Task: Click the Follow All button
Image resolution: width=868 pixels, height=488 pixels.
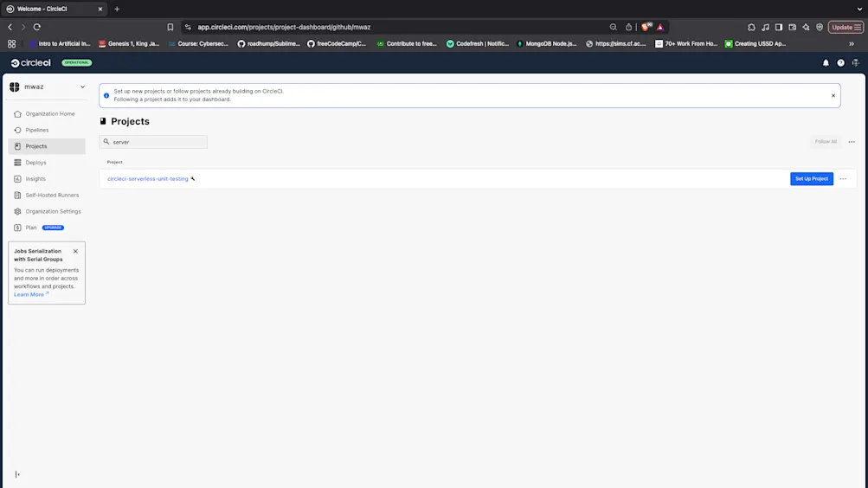Action: [x=826, y=142]
